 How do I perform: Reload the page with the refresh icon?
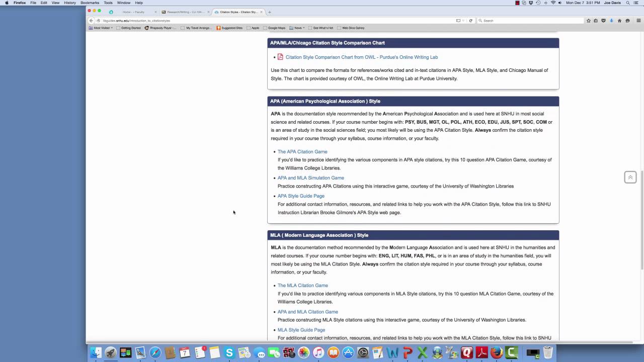[471, 21]
